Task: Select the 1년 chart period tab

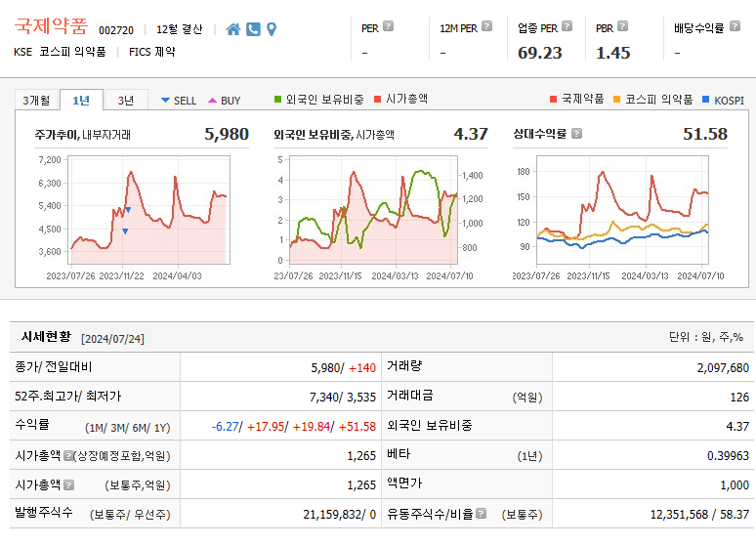Action: [x=81, y=101]
